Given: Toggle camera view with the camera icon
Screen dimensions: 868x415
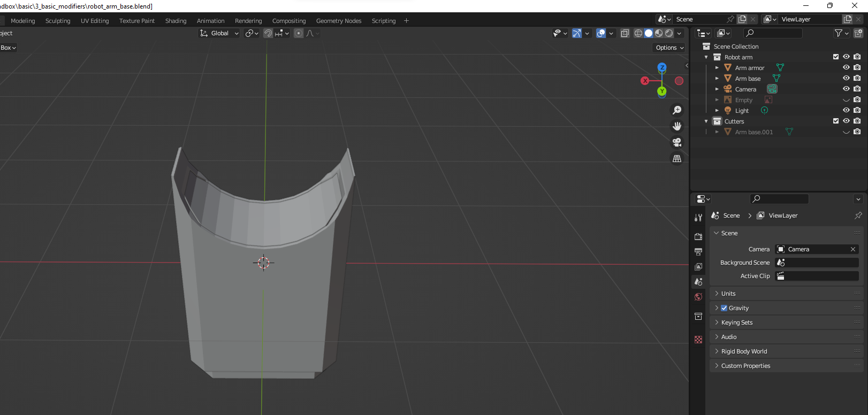Looking at the screenshot, I should [x=677, y=142].
